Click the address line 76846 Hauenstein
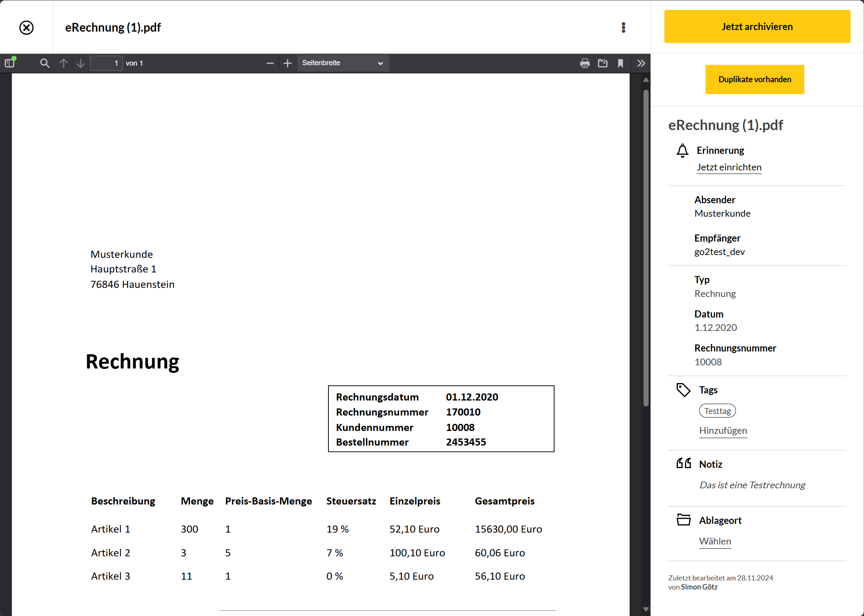Screen dimensions: 864x616 (x=132, y=285)
